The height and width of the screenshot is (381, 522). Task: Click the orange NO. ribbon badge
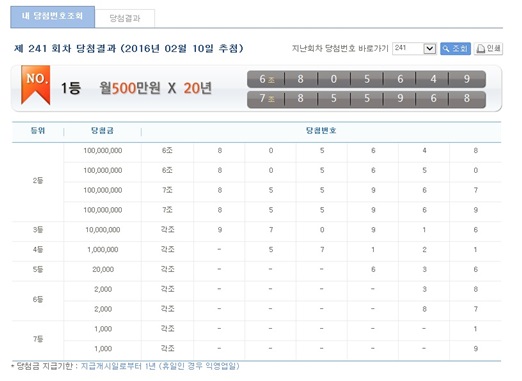pyautogui.click(x=36, y=85)
